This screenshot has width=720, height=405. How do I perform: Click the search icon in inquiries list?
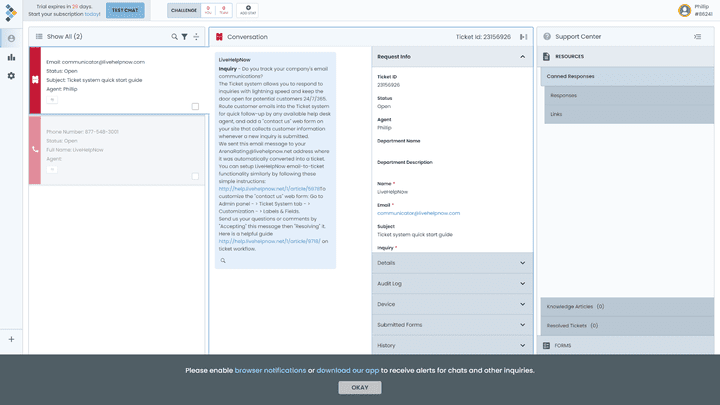pyautogui.click(x=174, y=36)
